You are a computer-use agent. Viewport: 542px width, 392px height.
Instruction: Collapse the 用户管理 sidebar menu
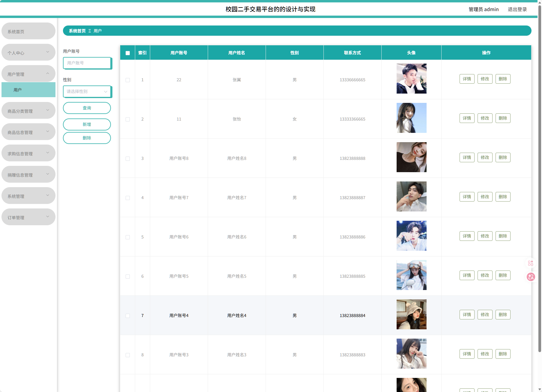[x=28, y=74]
